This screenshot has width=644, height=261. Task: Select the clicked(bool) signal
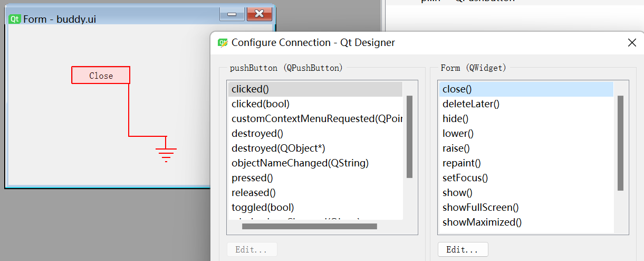pos(315,104)
